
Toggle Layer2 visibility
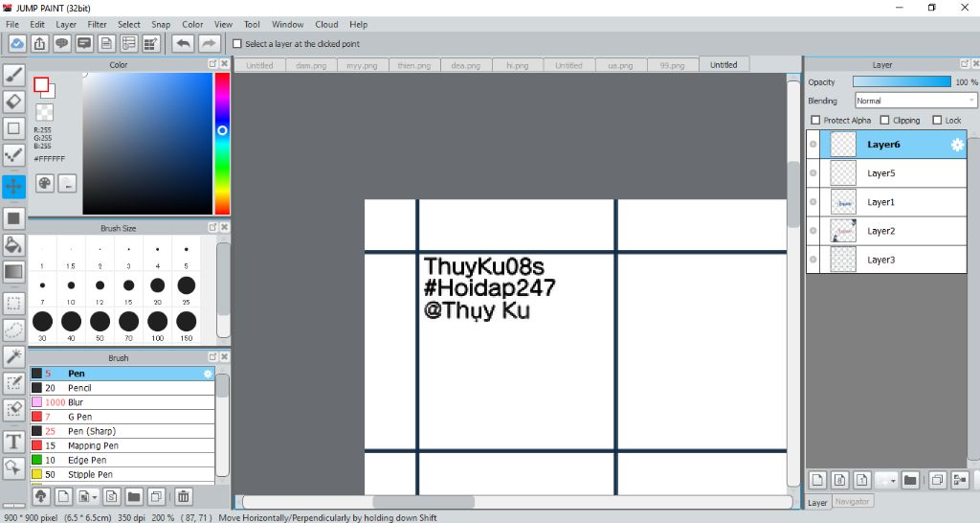pos(813,231)
